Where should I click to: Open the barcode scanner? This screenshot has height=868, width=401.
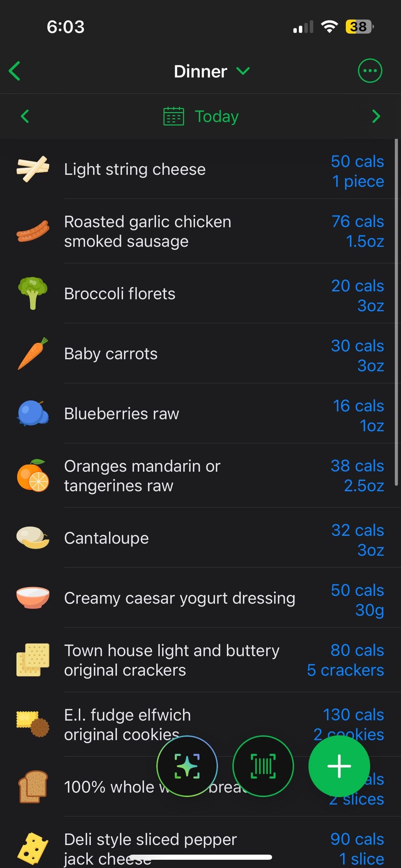point(263,766)
